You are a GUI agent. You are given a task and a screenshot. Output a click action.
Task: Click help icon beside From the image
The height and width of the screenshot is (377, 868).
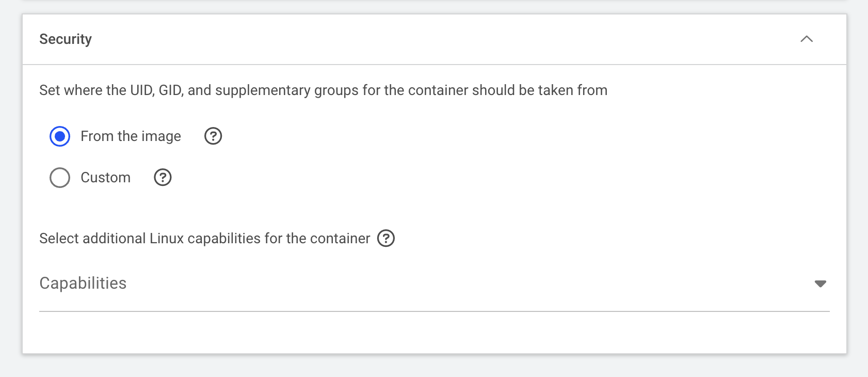point(213,136)
